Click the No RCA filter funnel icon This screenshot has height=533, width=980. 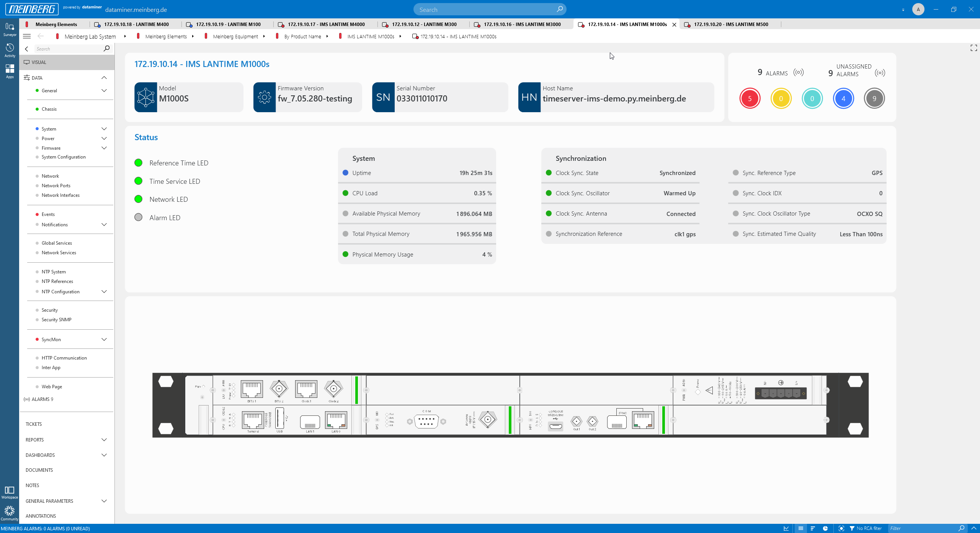[x=852, y=528]
